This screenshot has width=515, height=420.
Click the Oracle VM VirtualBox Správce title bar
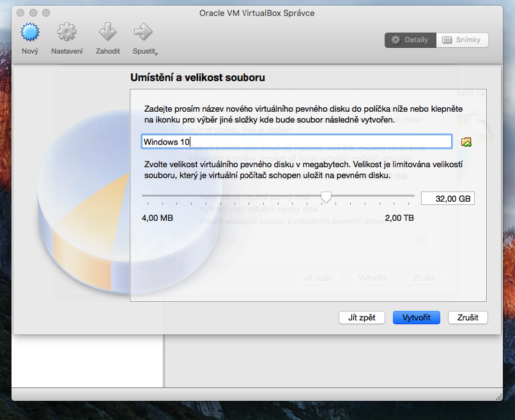[x=257, y=13]
